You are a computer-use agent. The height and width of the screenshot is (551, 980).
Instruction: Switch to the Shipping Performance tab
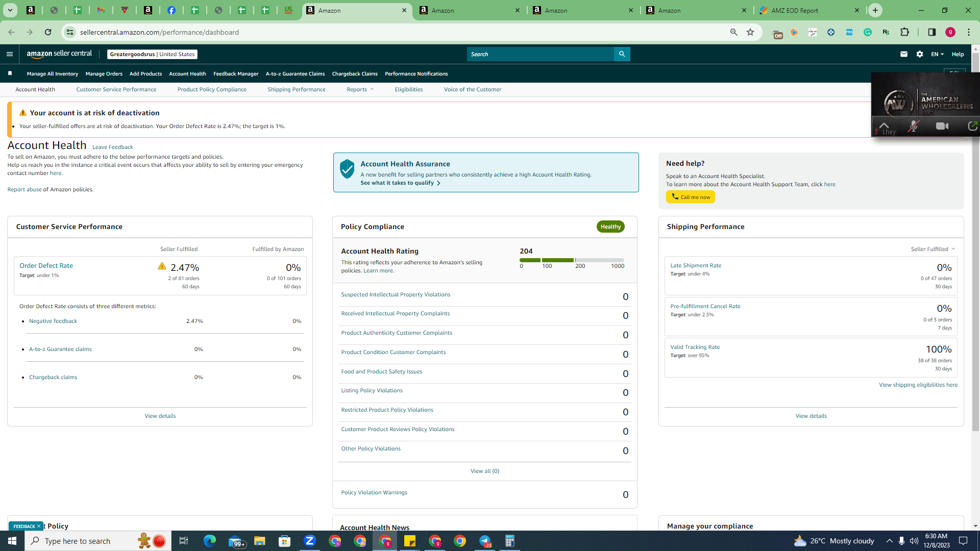point(297,89)
